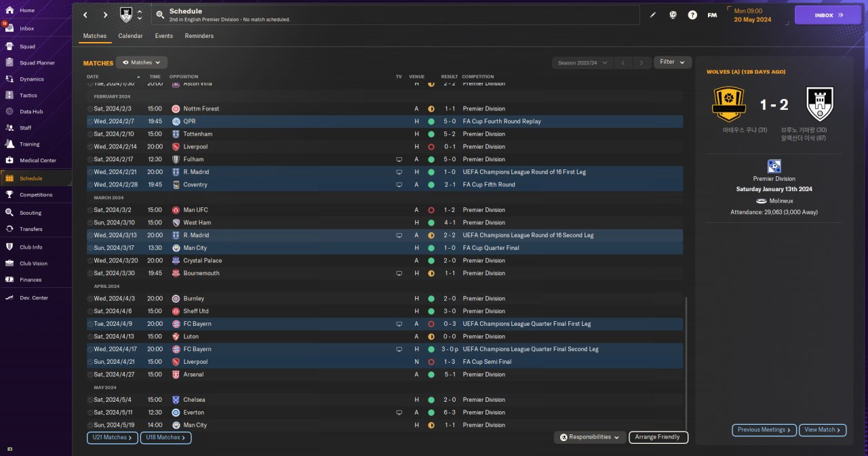Select the Everton 6 - 3 match row
This screenshot has height=456, width=868.
coord(384,413)
